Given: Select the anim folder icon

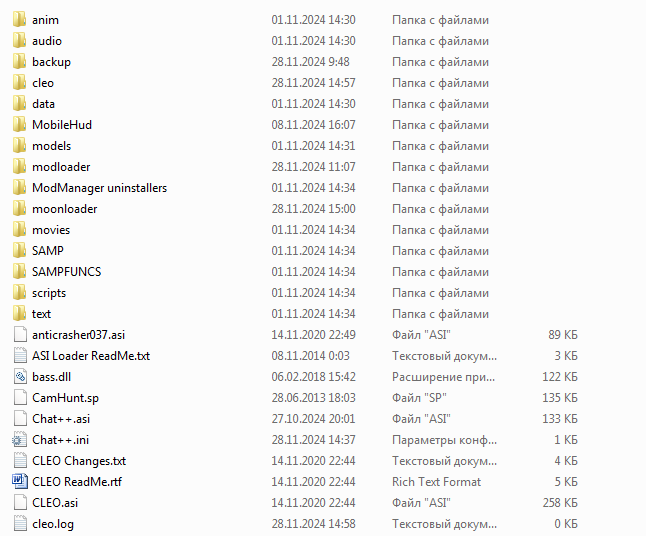Looking at the screenshot, I should (19, 20).
